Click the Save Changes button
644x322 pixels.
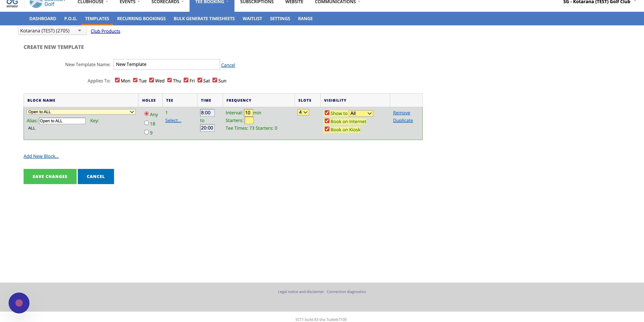50,176
